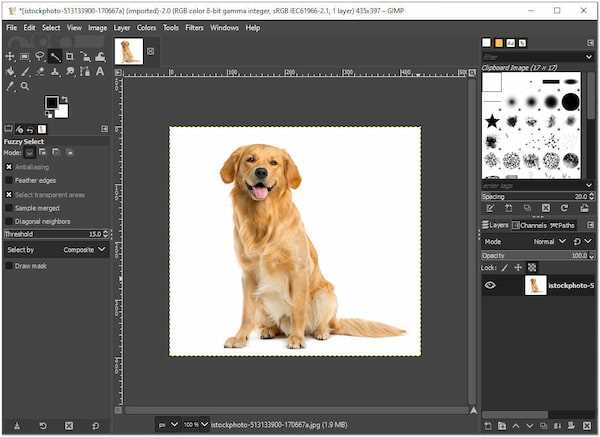Select the Move tool in toolbox
Image resolution: width=600 pixels, height=437 pixels.
[10, 57]
